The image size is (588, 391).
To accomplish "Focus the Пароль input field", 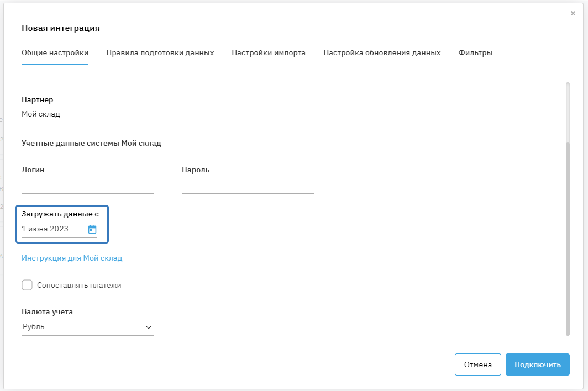I will tap(248, 187).
